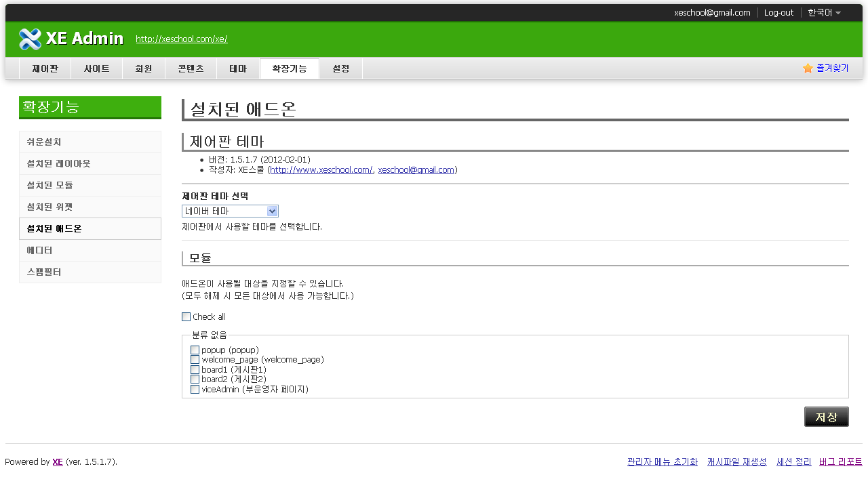Check the board1 (게시판1) checkbox
Viewport: 868px width, 496px height.
click(x=195, y=369)
